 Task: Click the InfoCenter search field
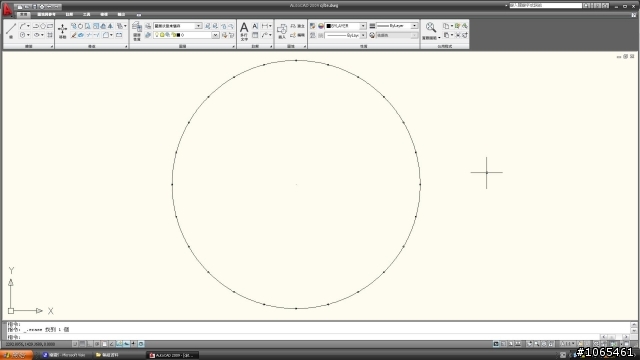[546, 5]
